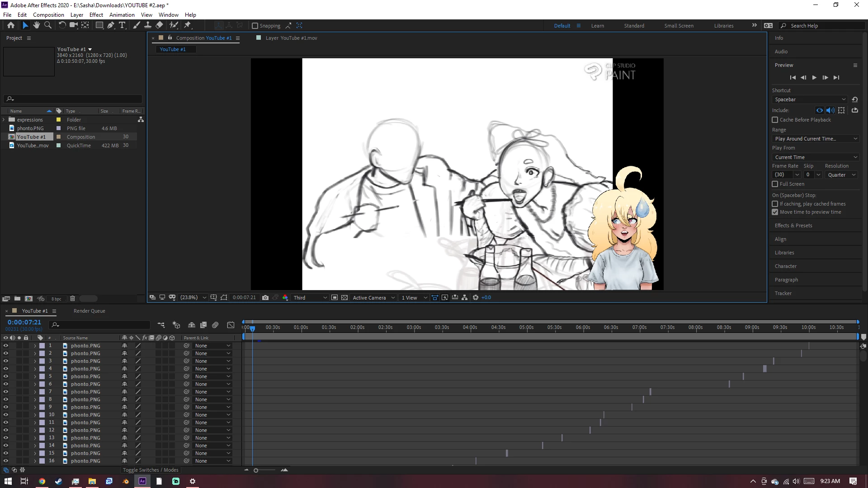Select the Hand tool in toolbar
This screenshot has height=488, width=868.
tap(37, 25)
